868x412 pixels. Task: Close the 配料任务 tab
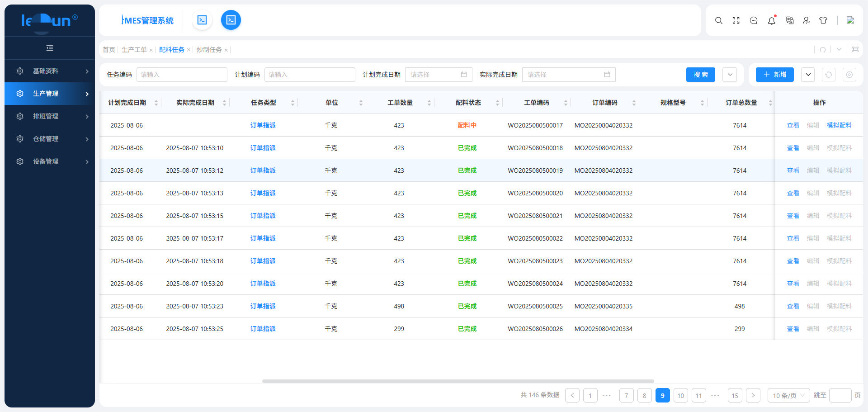pos(189,50)
